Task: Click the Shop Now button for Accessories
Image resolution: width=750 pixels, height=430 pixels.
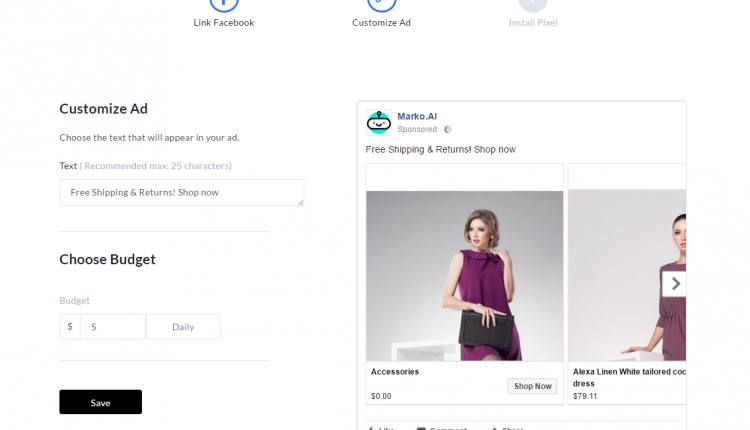Action: click(x=532, y=386)
